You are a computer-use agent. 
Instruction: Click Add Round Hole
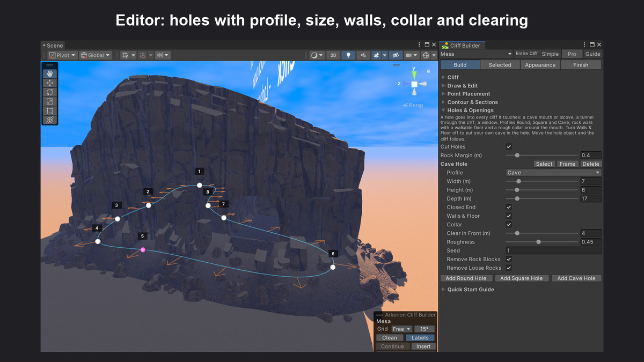point(466,278)
